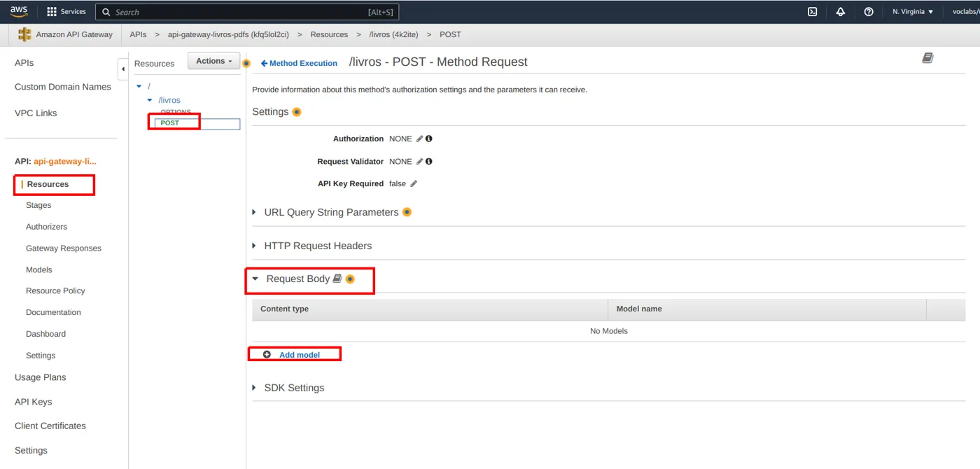Select the /livros resource in the tree
The width and height of the screenshot is (980, 469).
(169, 100)
